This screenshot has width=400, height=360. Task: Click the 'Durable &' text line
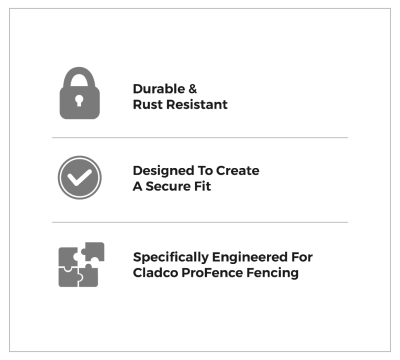click(165, 89)
